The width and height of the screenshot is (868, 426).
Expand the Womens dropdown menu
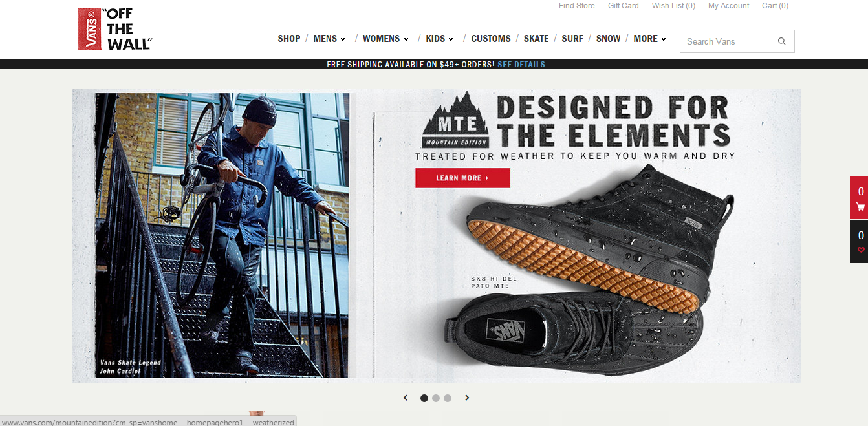pyautogui.click(x=385, y=39)
